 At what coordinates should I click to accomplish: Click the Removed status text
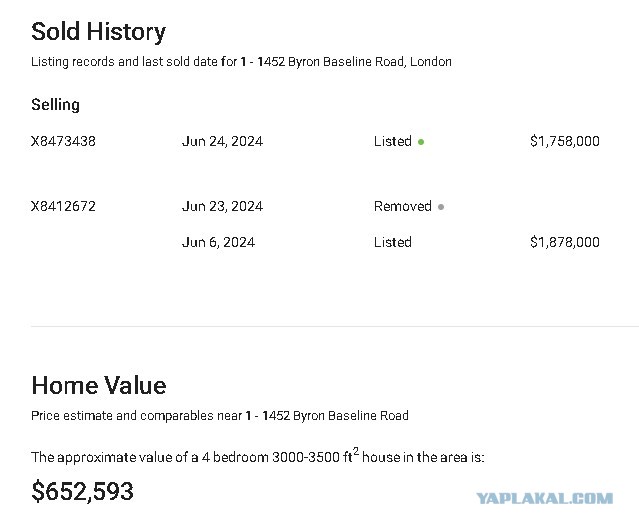403,206
